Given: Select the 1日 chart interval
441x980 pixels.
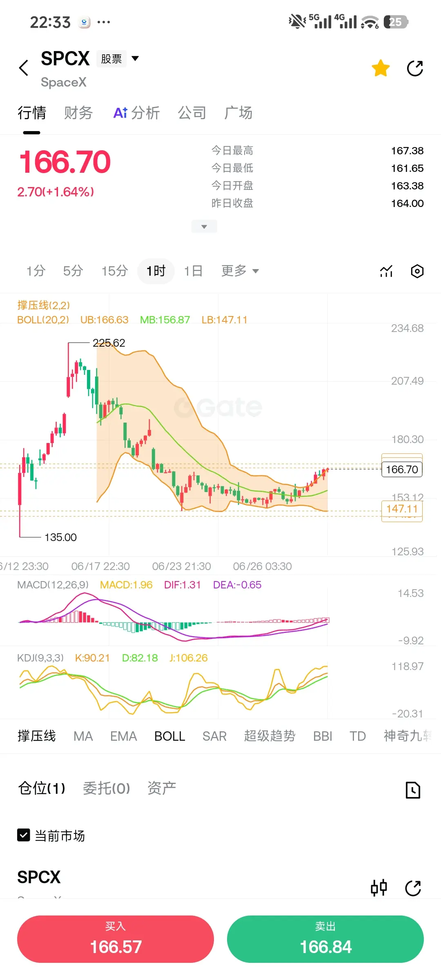Looking at the screenshot, I should click(x=193, y=271).
